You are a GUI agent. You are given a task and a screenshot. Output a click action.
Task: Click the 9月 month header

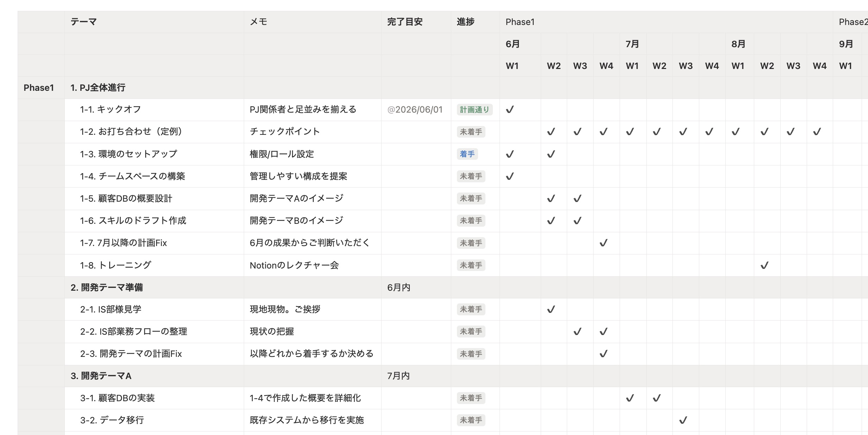tap(847, 44)
